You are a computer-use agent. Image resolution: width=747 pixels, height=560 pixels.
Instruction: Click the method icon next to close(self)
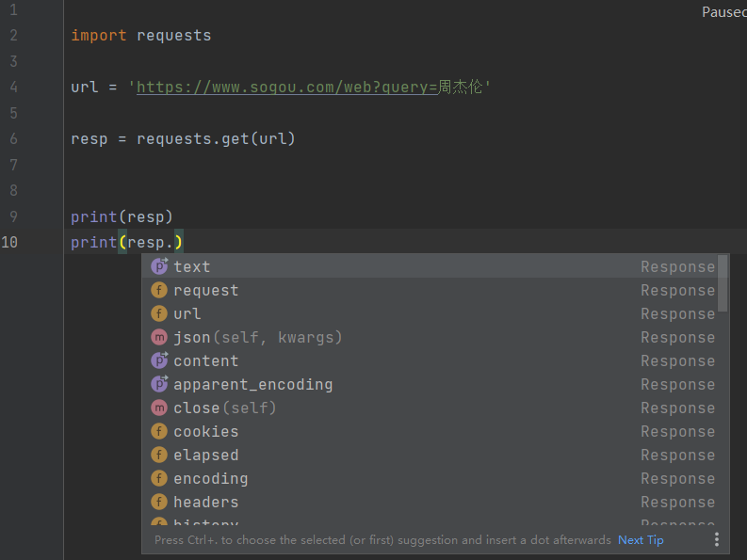(159, 408)
